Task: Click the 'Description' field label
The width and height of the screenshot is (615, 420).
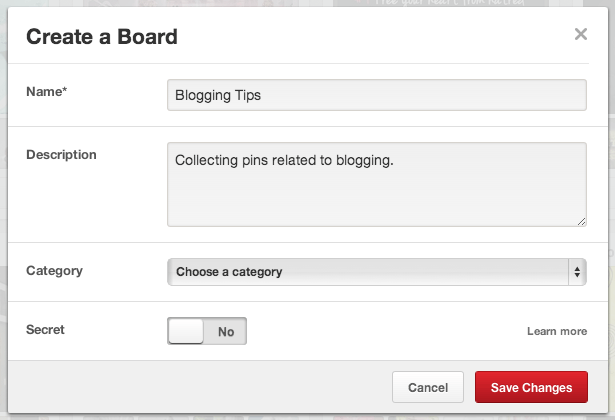Action: click(61, 155)
